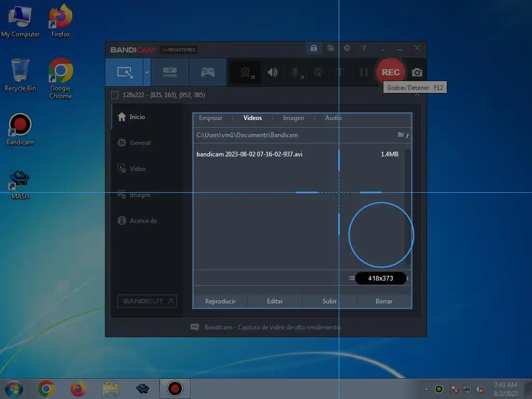
Task: Click the Borrar button
Action: coord(384,301)
